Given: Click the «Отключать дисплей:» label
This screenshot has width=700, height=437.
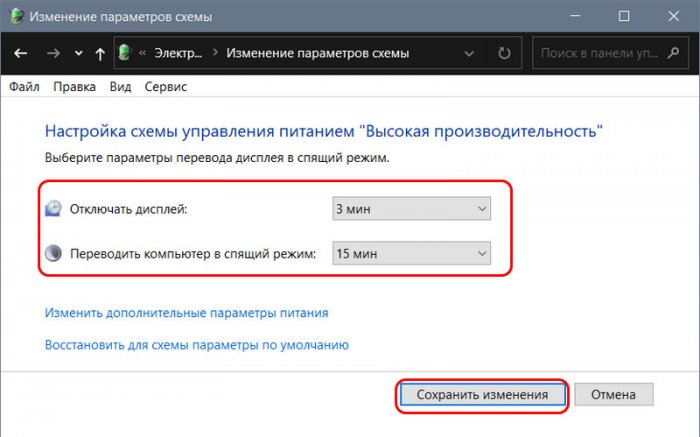Looking at the screenshot, I should click(129, 209).
